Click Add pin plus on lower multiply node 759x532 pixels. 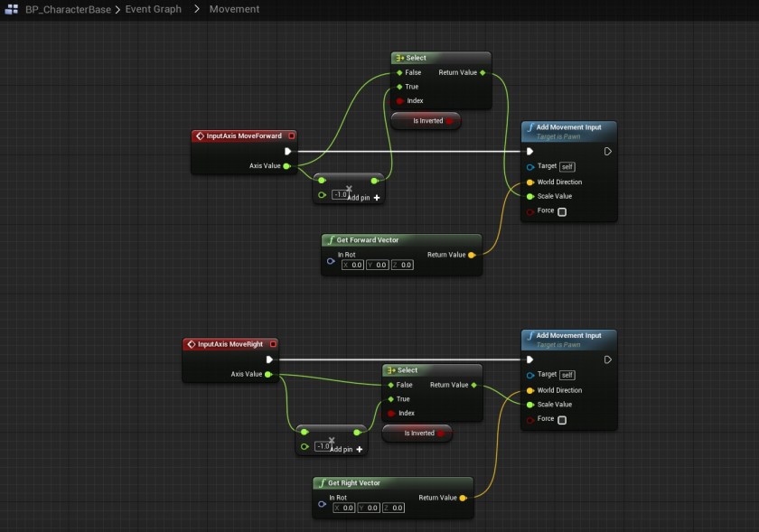[x=359, y=449]
